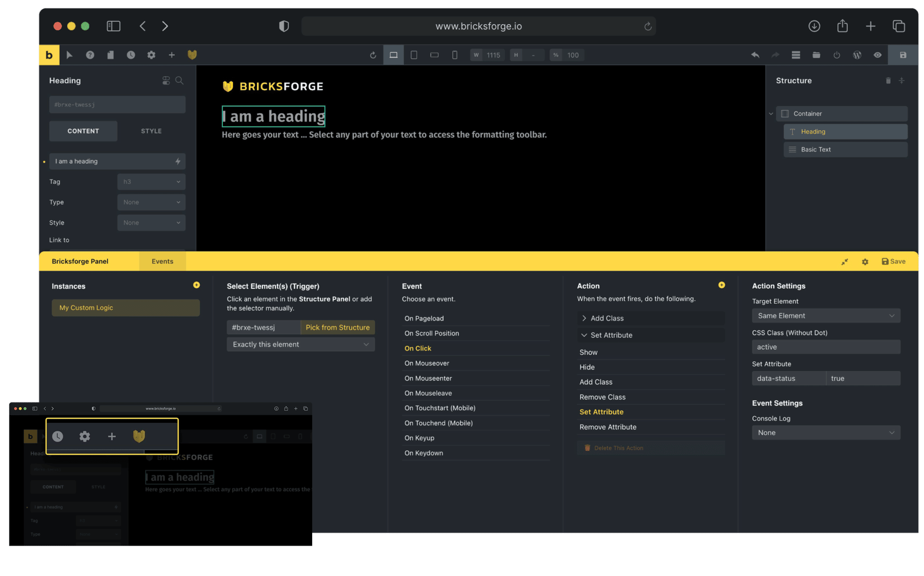Click the preview eye icon
The image size is (924, 576).
[x=877, y=55]
